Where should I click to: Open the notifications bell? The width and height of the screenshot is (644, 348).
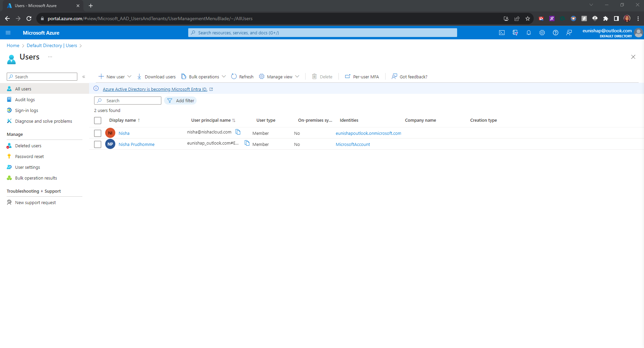pos(528,33)
